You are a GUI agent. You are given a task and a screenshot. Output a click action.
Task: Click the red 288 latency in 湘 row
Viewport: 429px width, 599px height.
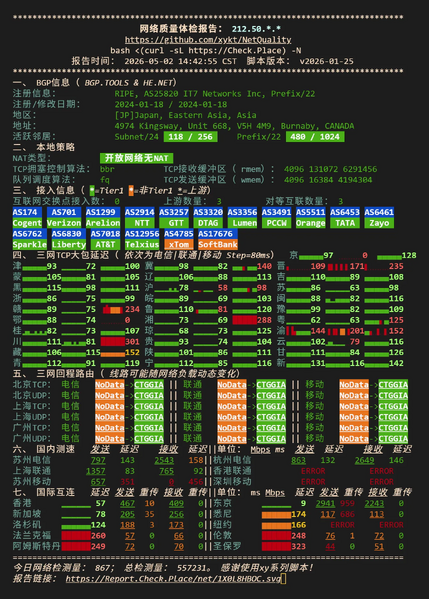click(264, 320)
